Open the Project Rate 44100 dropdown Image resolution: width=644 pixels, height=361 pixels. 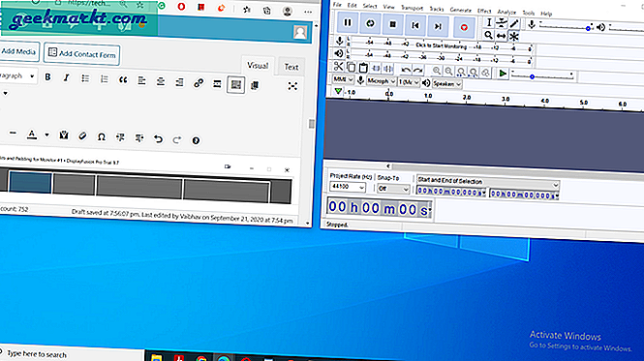(x=348, y=187)
